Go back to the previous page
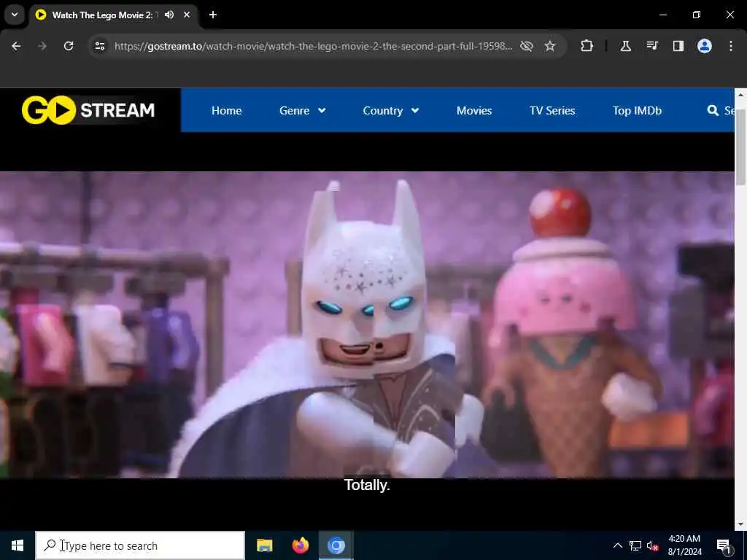The height and width of the screenshot is (560, 747). point(16,46)
